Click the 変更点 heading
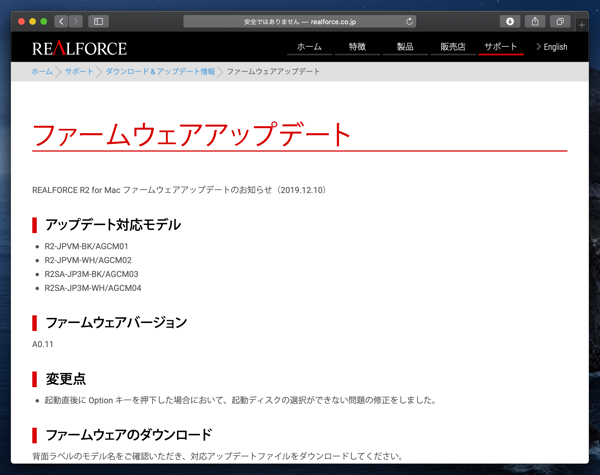Screen dimensions: 600x475 [x=66, y=379]
